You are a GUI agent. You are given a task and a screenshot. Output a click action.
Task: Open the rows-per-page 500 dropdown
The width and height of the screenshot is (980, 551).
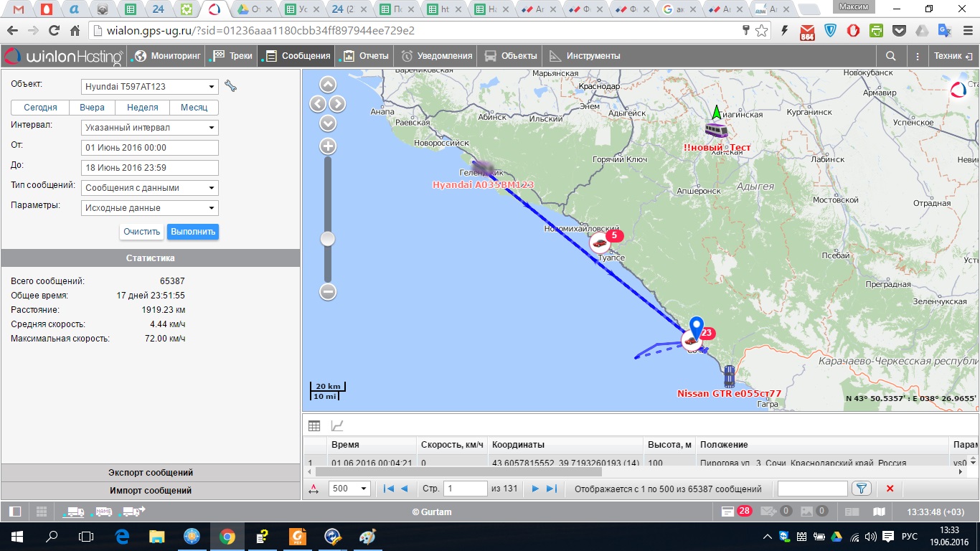click(349, 489)
